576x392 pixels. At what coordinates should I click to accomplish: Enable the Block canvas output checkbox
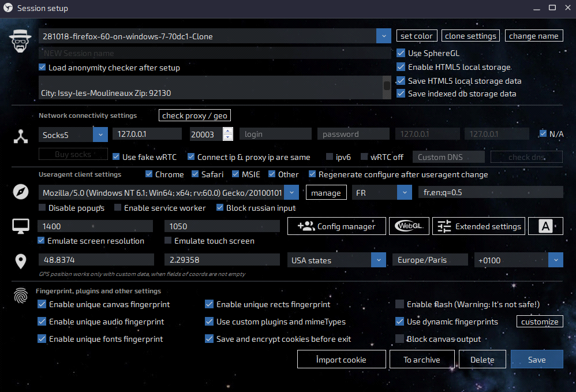click(400, 339)
